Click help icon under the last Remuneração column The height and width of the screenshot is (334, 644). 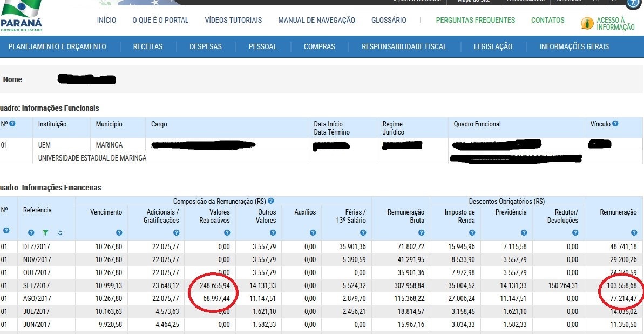(x=634, y=233)
